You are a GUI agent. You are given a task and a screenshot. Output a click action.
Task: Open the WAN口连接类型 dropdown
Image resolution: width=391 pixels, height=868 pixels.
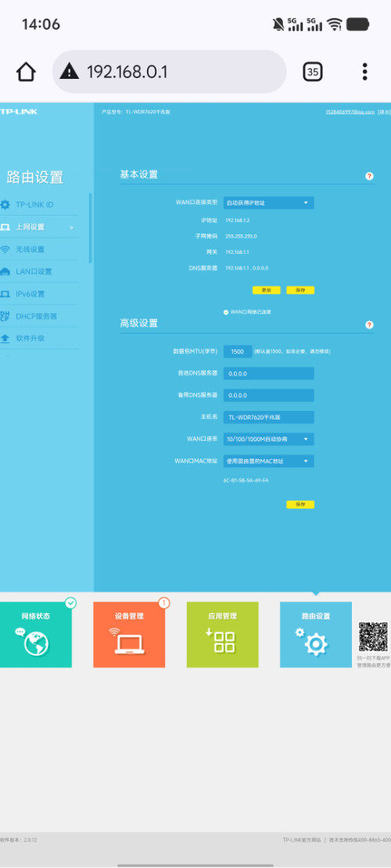coord(268,203)
